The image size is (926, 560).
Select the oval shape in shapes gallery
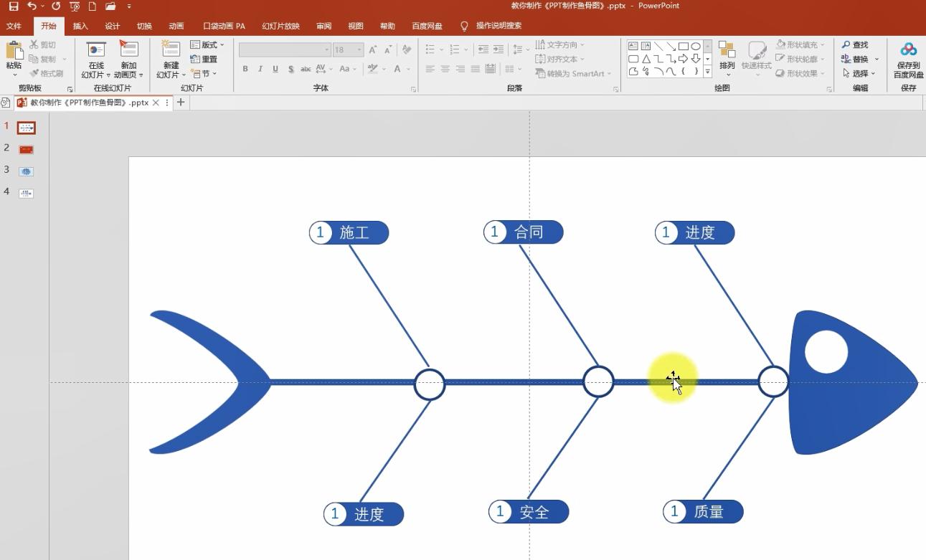pos(695,47)
